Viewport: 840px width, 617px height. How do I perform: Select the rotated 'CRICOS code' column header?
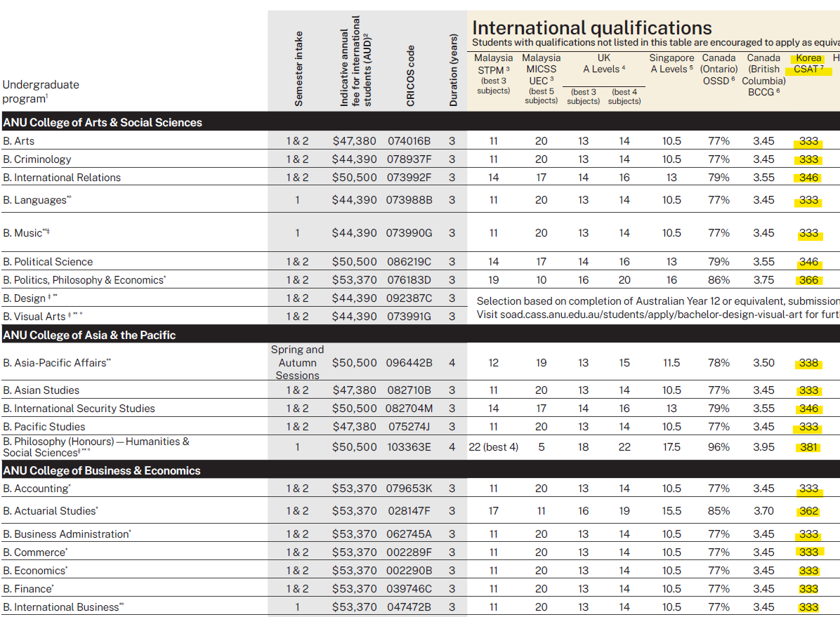[410, 76]
